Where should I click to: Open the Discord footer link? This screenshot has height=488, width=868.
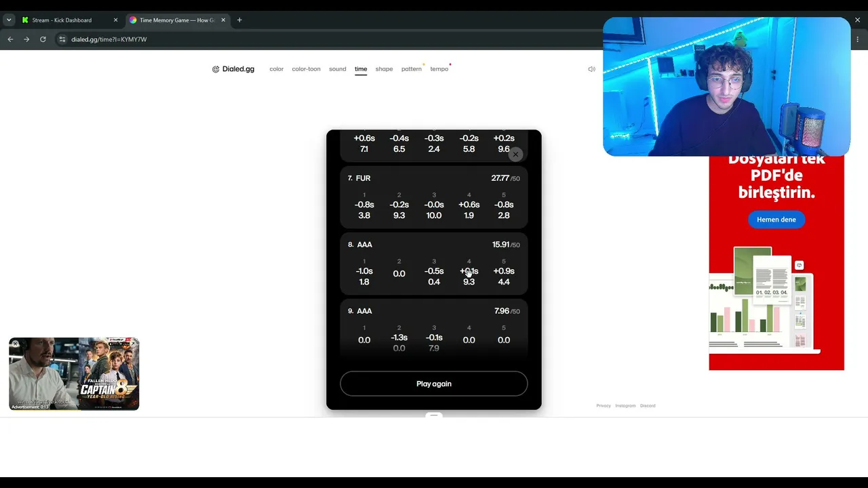[648, 406]
